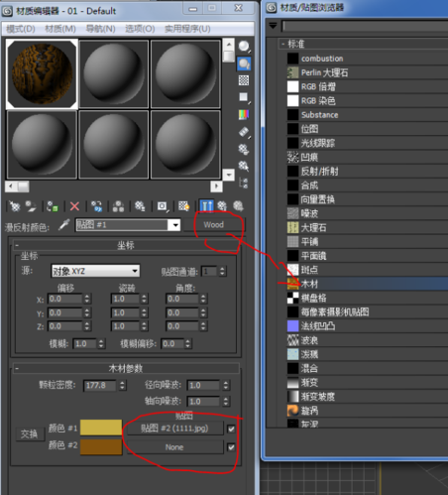The image size is (448, 495).
Task: Click the 贴图通道 spinner arrows
Action: coord(222,272)
